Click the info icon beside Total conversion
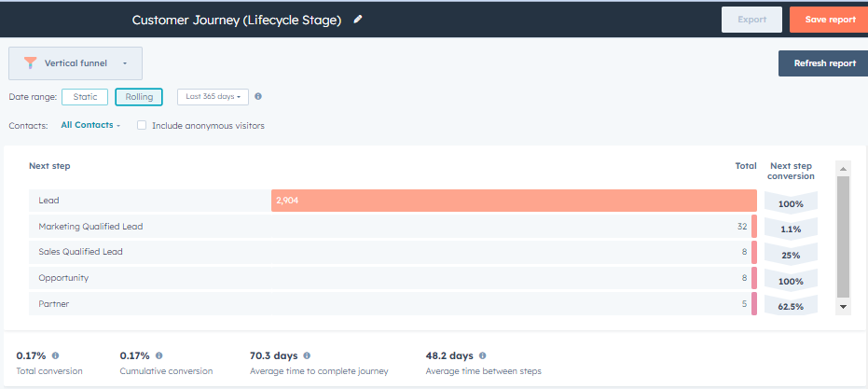 coord(56,355)
